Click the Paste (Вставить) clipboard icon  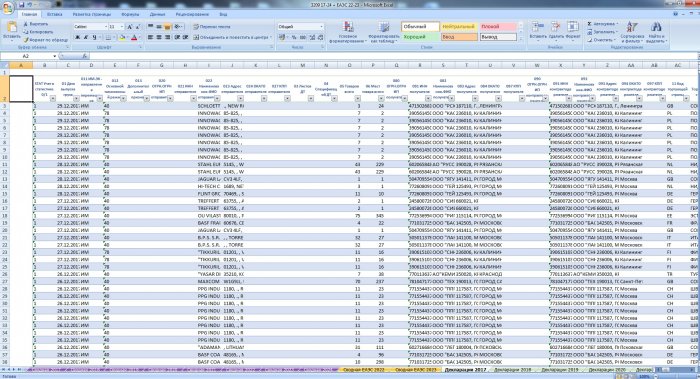[11, 28]
